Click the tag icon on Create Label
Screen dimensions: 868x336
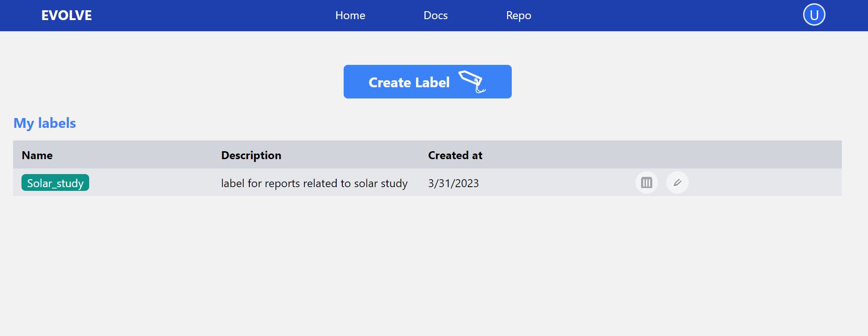(472, 82)
